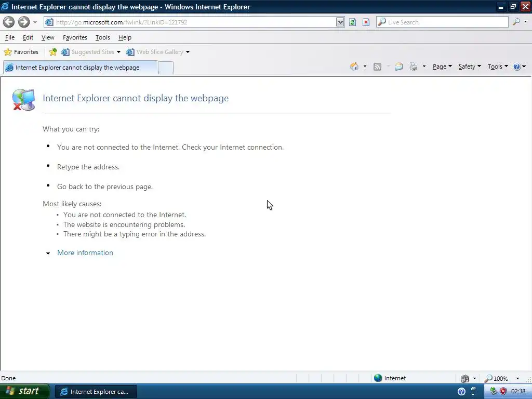The image size is (532, 399).
Task: Click the 100% zoom level button
Action: point(496,378)
